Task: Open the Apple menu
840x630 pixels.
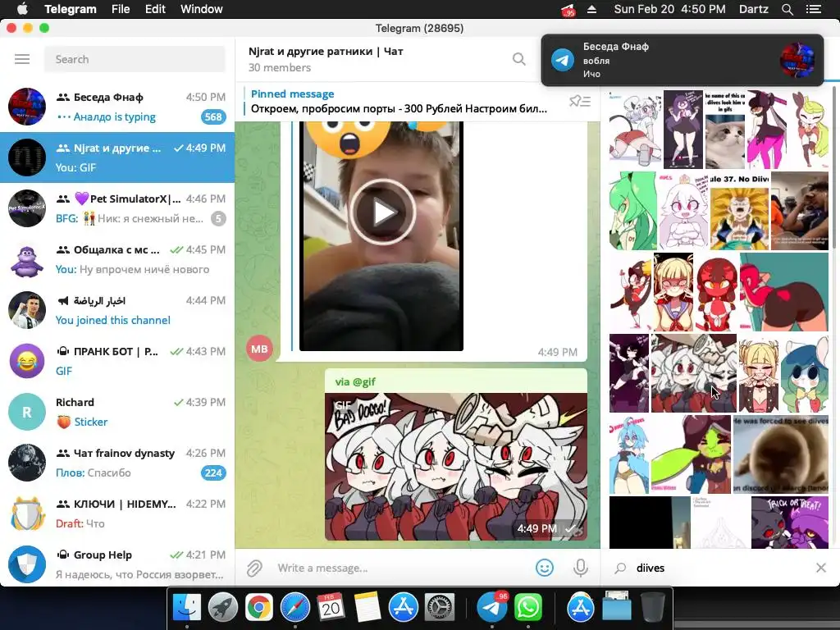Action: coord(22,9)
